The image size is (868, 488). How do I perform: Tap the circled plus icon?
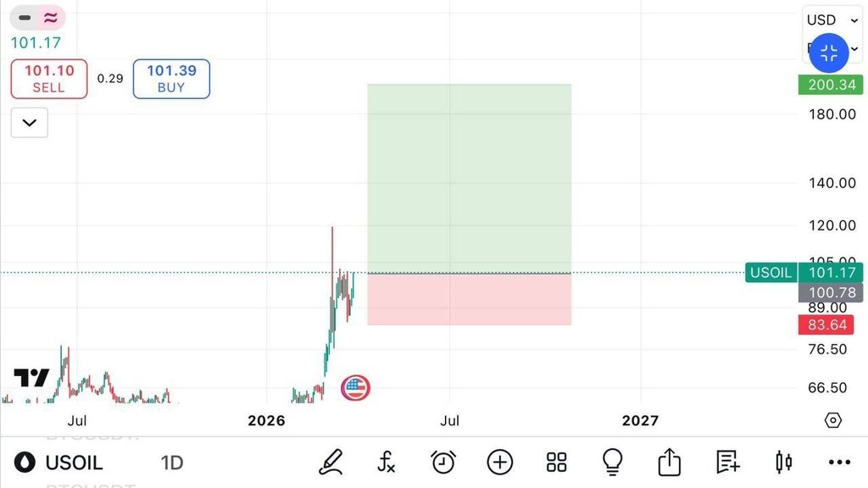[500, 462]
